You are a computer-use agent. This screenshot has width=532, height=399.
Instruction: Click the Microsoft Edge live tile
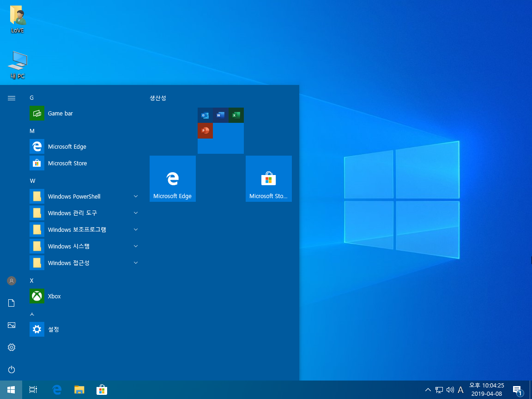[x=173, y=179]
